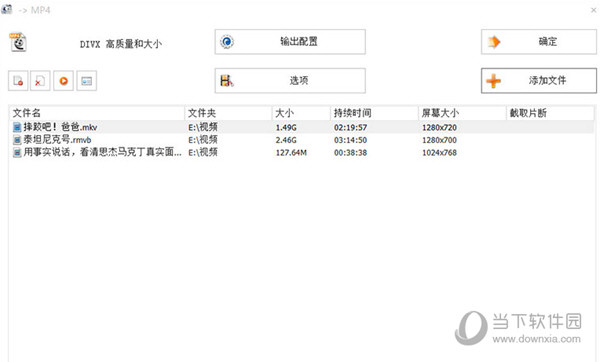Click size value 1.49G
This screenshot has height=362, width=600.
pyautogui.click(x=286, y=127)
